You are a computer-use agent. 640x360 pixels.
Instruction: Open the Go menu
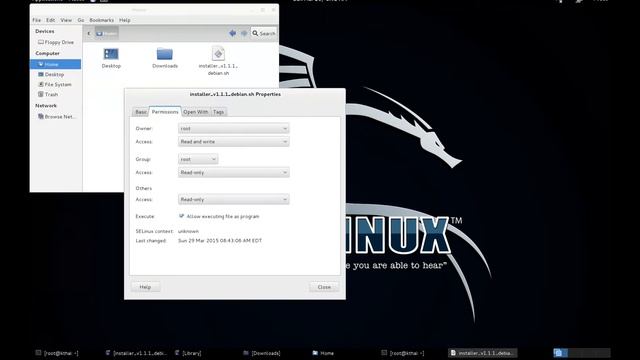tap(80, 20)
